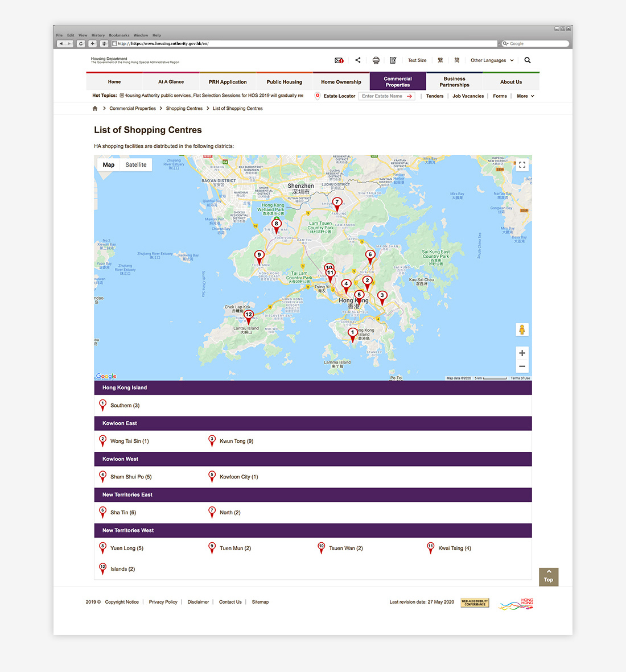The width and height of the screenshot is (626, 672).
Task: Click the print page icon
Action: (376, 60)
